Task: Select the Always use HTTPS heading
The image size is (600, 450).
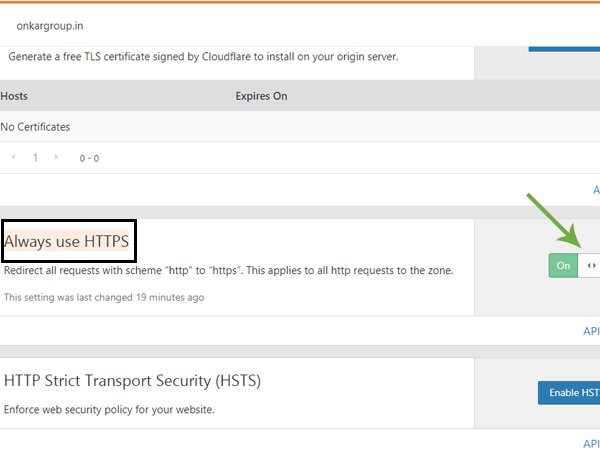Action: coord(67,241)
